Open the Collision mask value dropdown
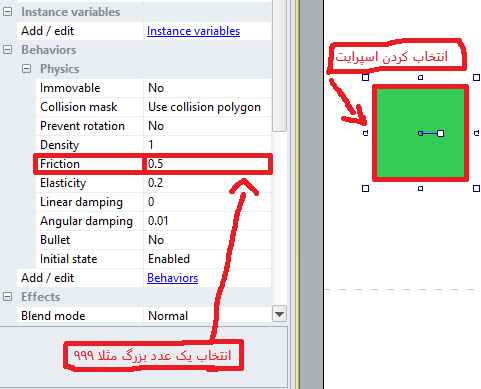The width and height of the screenshot is (481, 389). tap(207, 107)
